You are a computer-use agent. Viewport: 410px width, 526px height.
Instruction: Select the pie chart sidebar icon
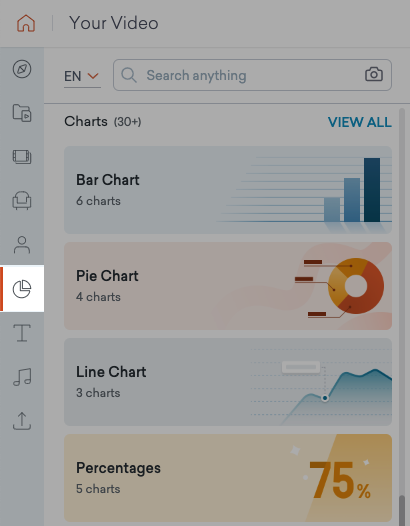tap(22, 288)
